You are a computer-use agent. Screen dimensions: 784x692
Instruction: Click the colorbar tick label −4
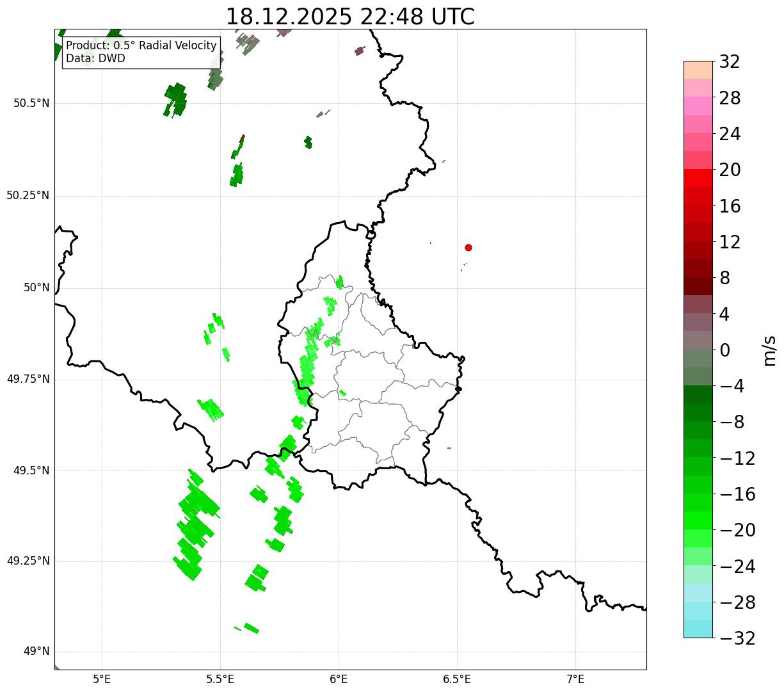coord(732,386)
